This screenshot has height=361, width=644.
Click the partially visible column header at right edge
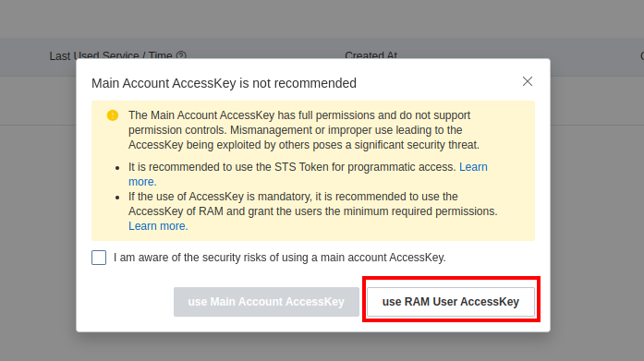642,55
